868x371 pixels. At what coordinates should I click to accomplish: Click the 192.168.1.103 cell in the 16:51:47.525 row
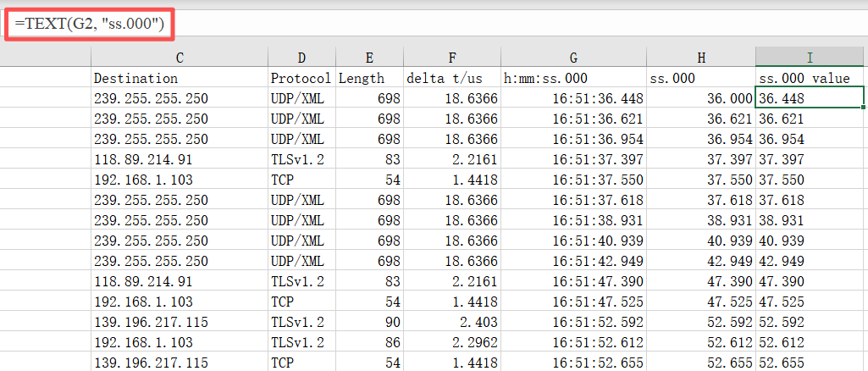pyautogui.click(x=180, y=301)
